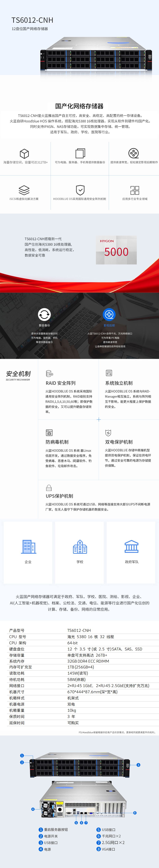Image resolution: width=159 pixels, height=868 pixels.
Task: Click the power supply value 双电
Action: (71, 704)
